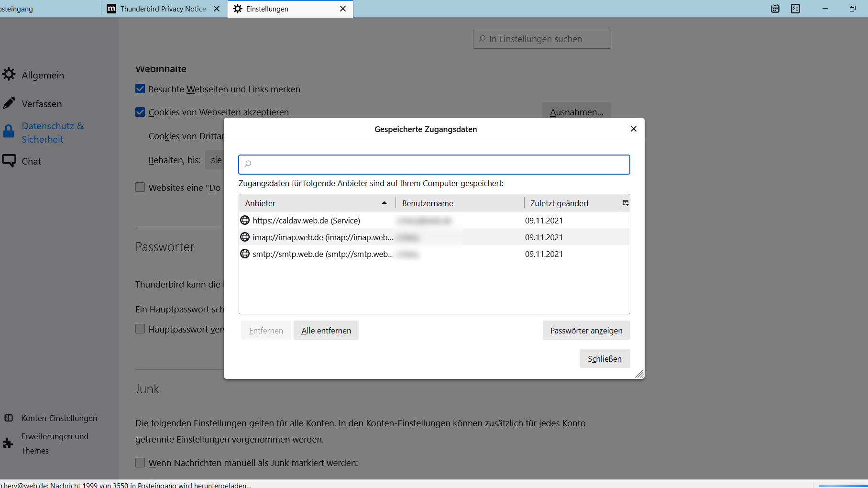
Task: Toggle Cookies von Webseiten akzeptieren checkbox
Action: 140,112
